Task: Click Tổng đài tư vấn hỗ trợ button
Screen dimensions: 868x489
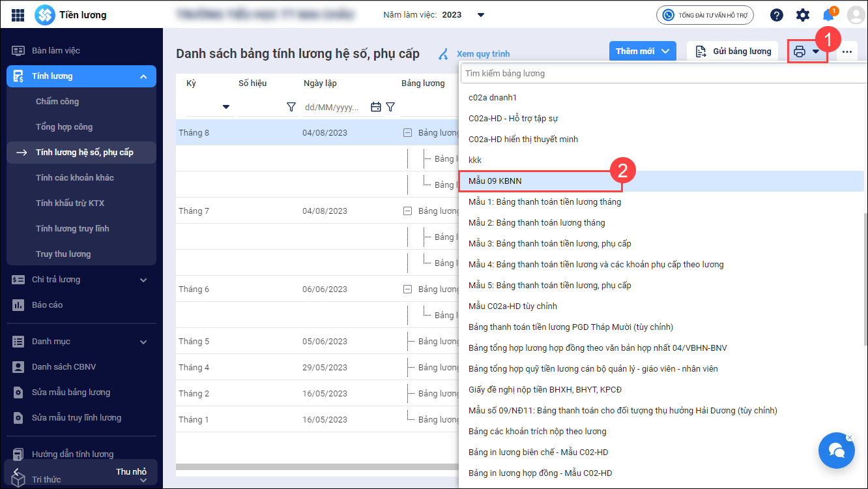Action: (705, 15)
